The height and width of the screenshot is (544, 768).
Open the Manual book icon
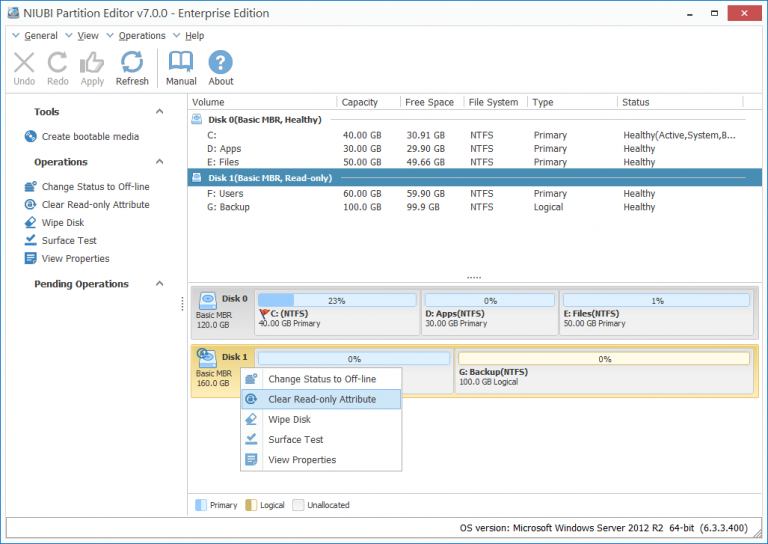[x=181, y=62]
